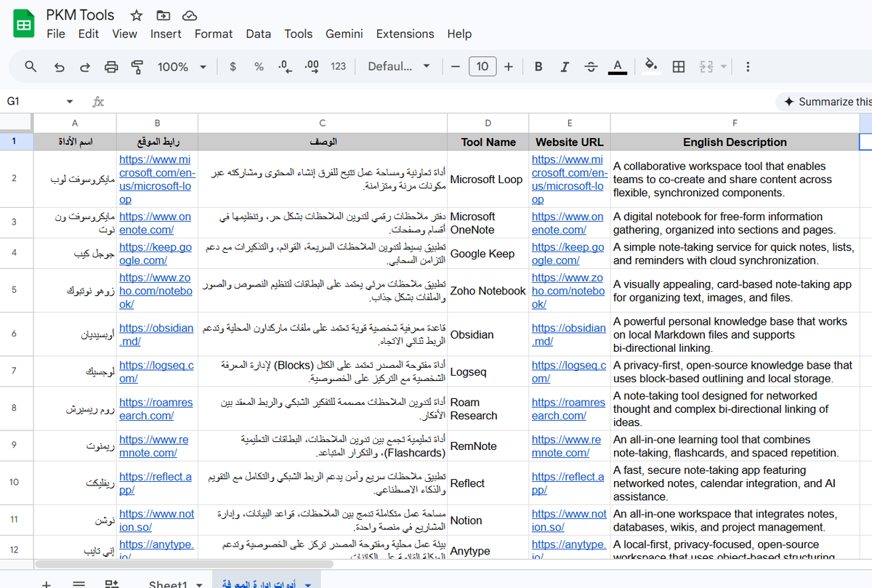Open the zoom 100% dropdown
The width and height of the screenshot is (872, 588).
click(182, 67)
